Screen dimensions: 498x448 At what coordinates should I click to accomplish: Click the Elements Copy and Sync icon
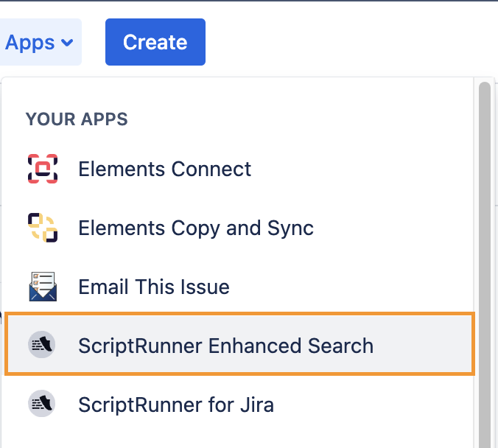(x=42, y=228)
